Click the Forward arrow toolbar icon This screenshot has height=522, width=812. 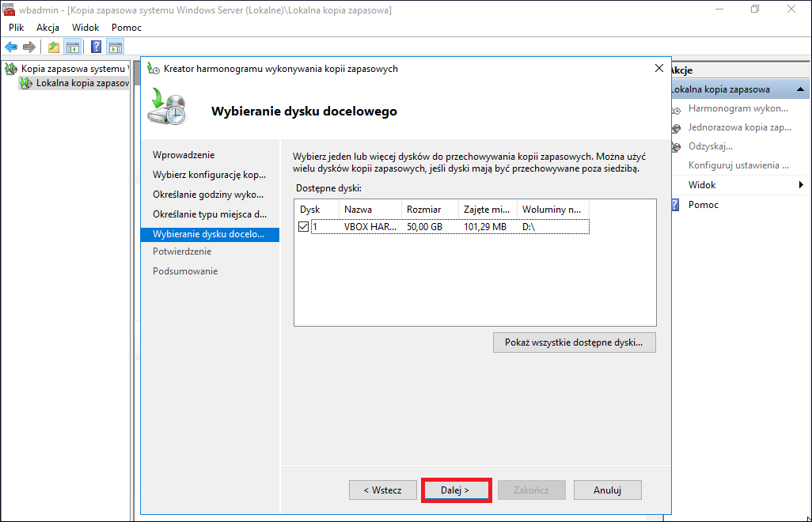click(x=29, y=47)
